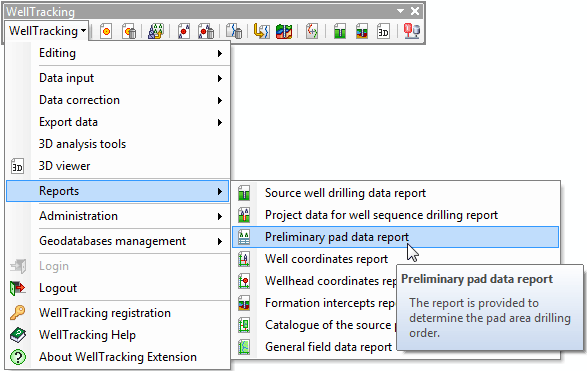This screenshot has width=587, height=371.
Task: Click the formation layers well toolbar icon
Action: click(x=362, y=31)
